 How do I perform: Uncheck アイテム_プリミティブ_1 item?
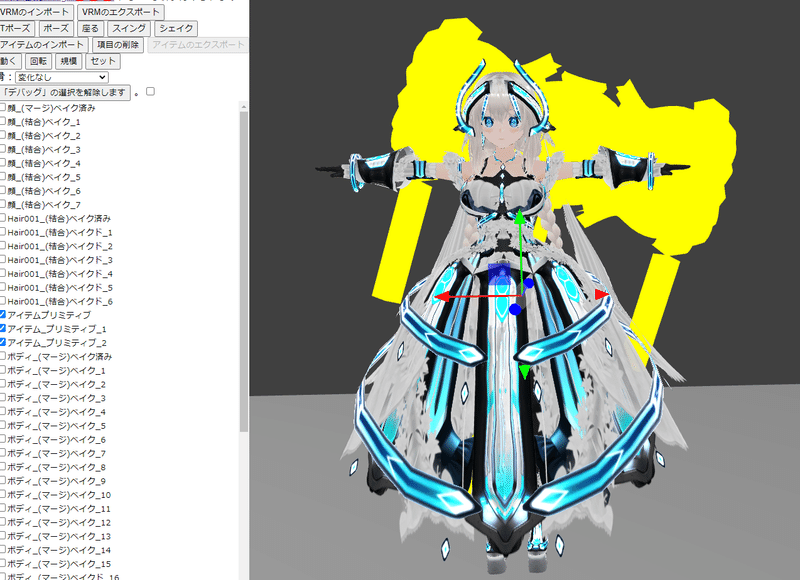click(x=3, y=328)
